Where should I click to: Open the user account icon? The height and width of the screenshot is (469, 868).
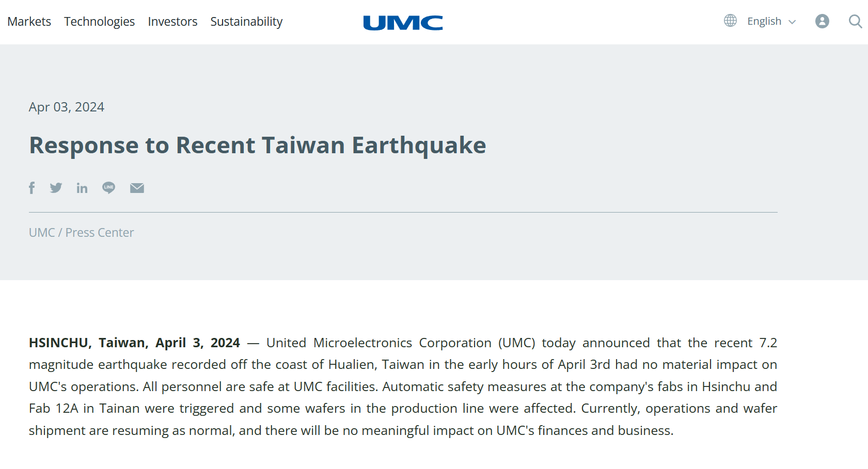coord(822,21)
